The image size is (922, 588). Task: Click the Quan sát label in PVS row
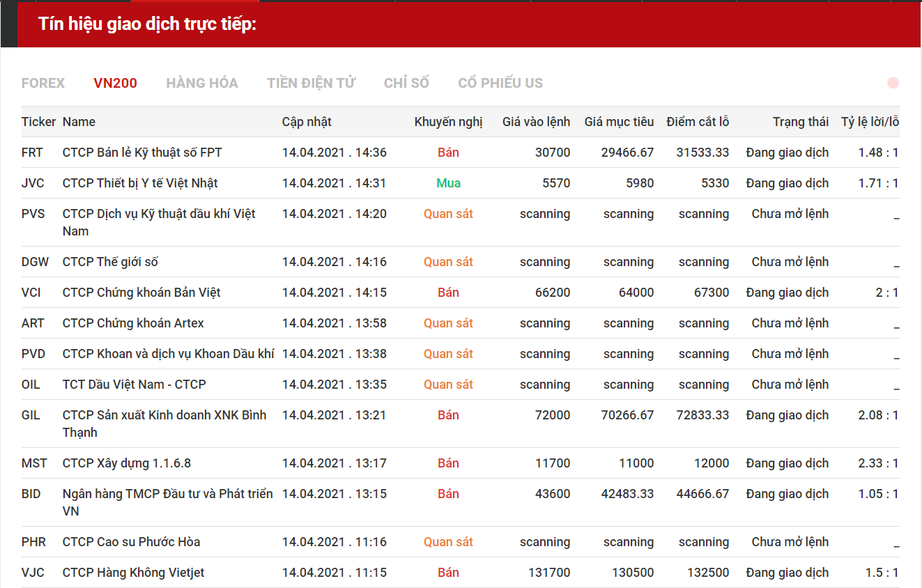(x=448, y=214)
